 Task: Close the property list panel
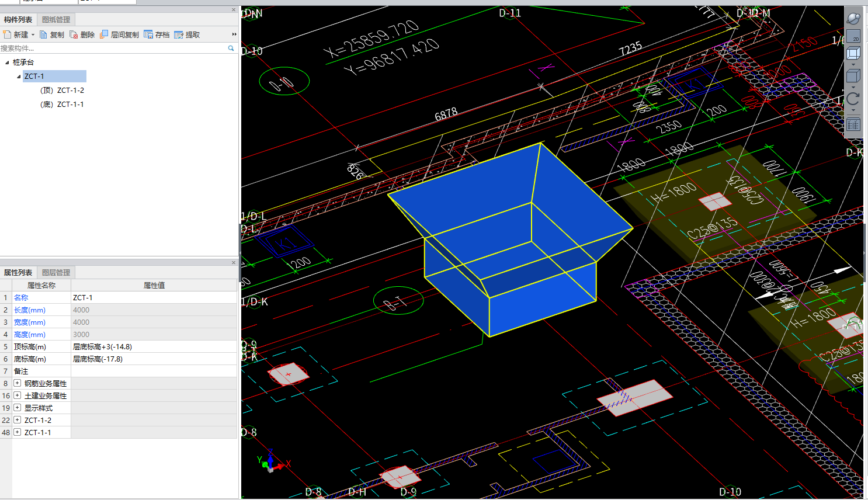[234, 263]
